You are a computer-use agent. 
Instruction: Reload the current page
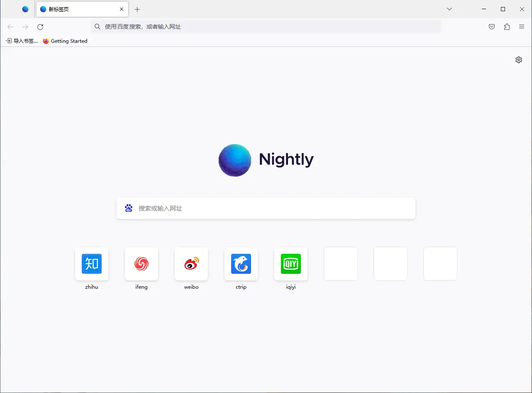40,27
